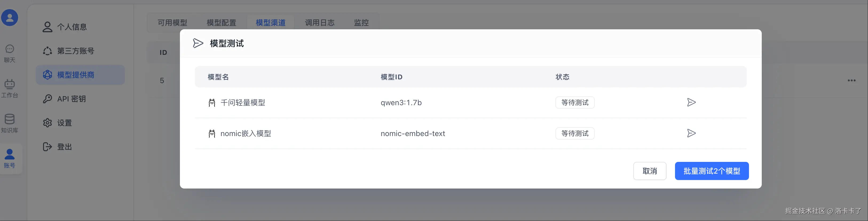
Task: Open 个人信息 in the settings menu
Action: tap(72, 27)
